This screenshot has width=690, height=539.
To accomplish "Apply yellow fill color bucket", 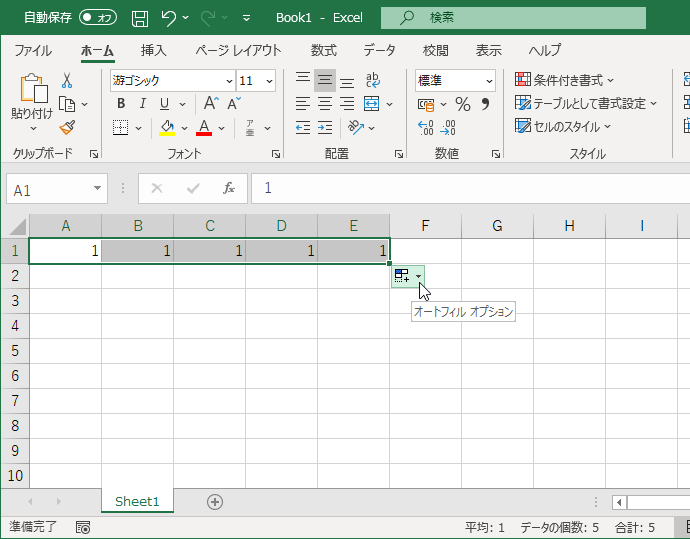I will point(167,128).
